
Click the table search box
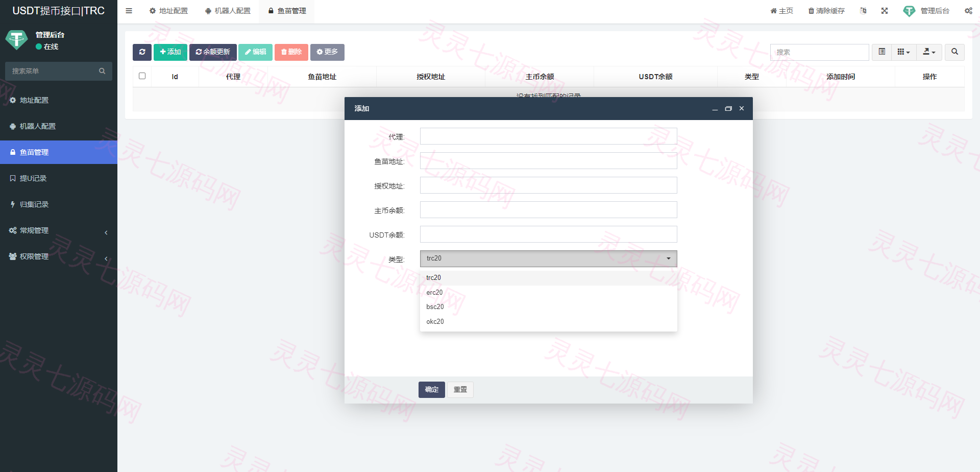[x=820, y=52]
